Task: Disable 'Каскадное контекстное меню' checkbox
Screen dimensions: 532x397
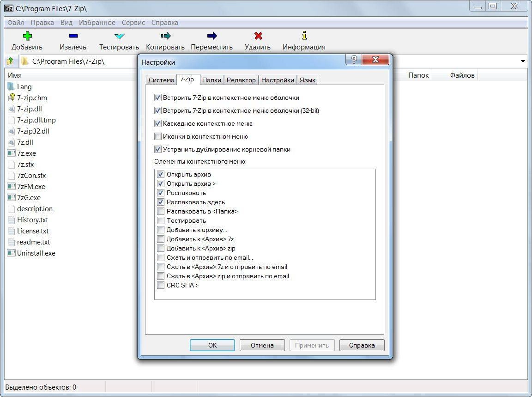Action: pos(157,123)
